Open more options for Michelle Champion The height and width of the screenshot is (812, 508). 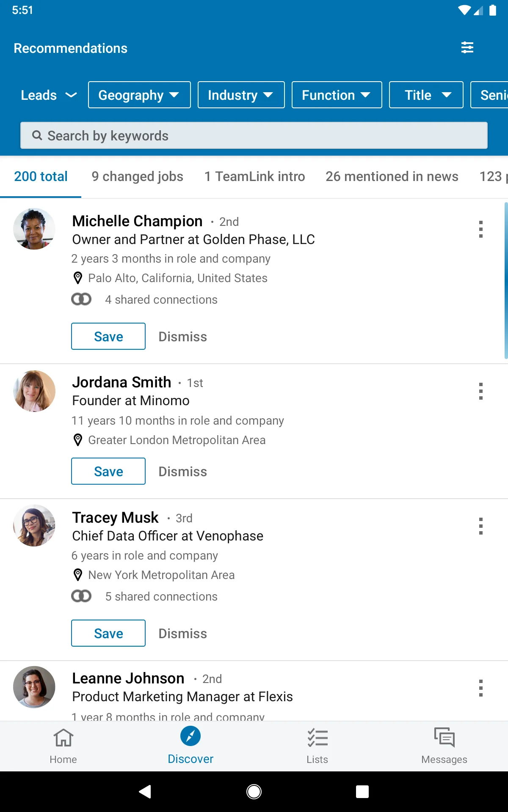coord(481,229)
